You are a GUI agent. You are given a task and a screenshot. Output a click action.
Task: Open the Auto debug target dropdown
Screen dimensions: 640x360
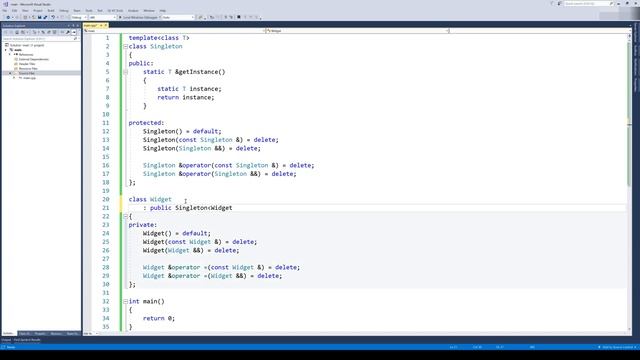point(178,17)
